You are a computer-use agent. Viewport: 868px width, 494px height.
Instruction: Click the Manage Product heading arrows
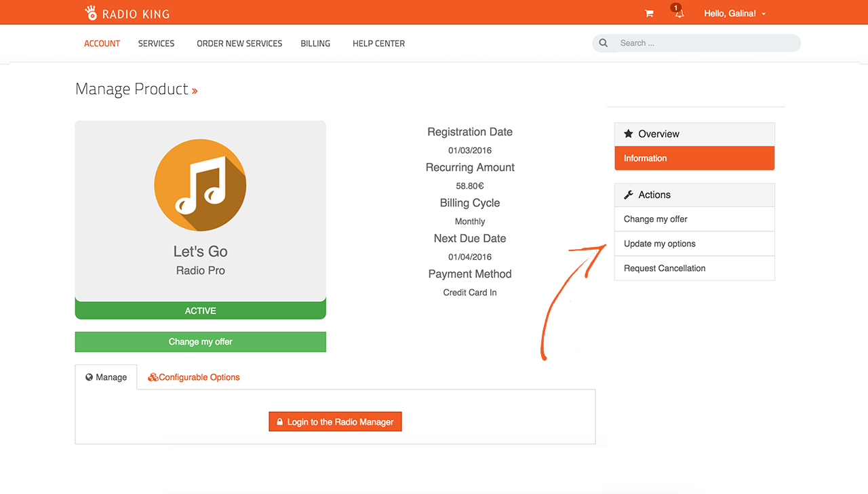coord(195,90)
